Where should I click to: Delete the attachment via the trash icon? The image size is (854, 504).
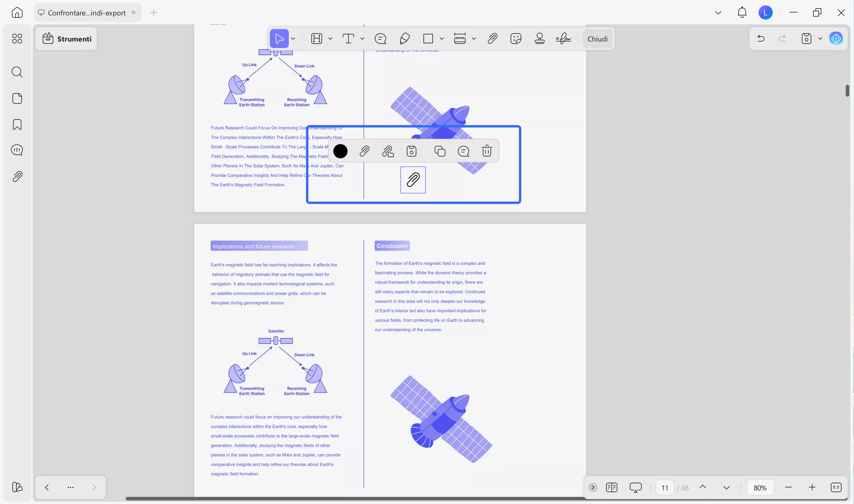(486, 151)
